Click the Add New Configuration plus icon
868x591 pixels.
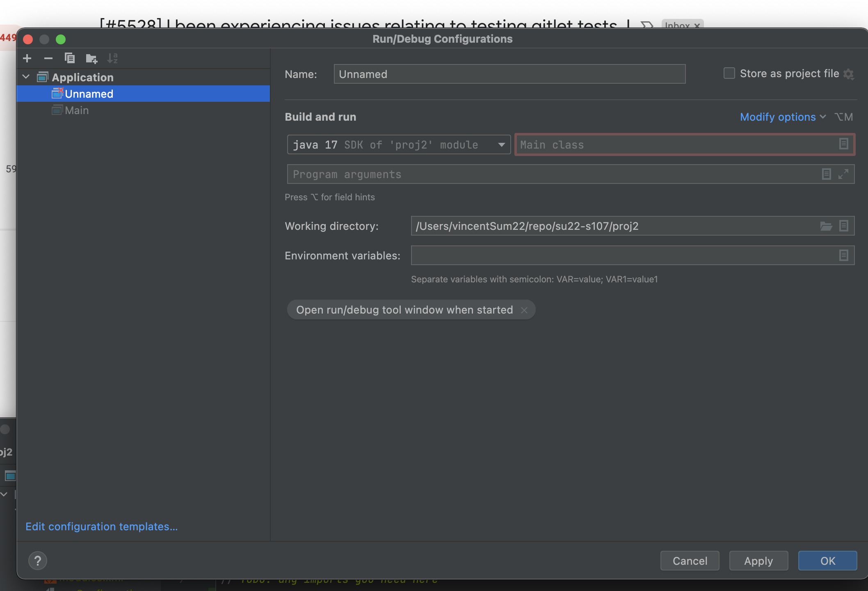click(27, 58)
